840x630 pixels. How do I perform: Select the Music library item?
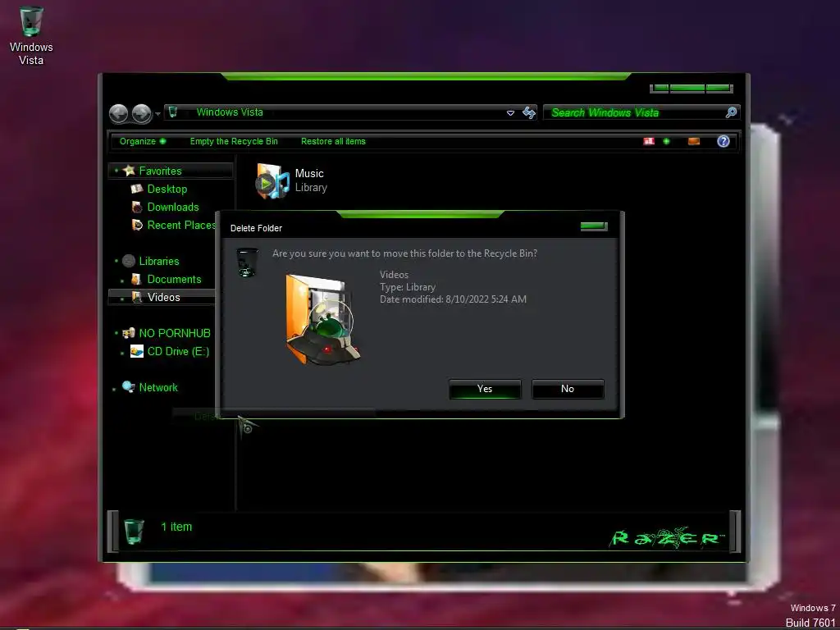point(292,180)
